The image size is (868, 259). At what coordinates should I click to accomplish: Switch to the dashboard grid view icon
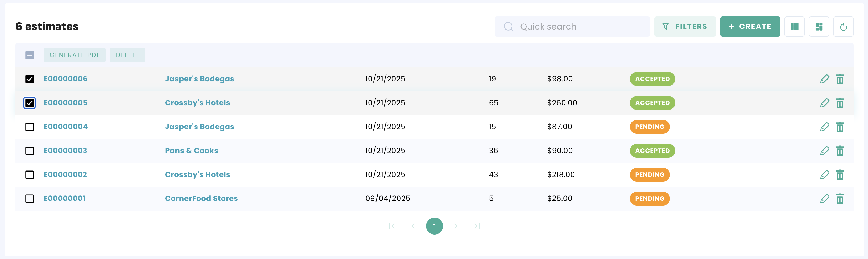click(x=819, y=27)
